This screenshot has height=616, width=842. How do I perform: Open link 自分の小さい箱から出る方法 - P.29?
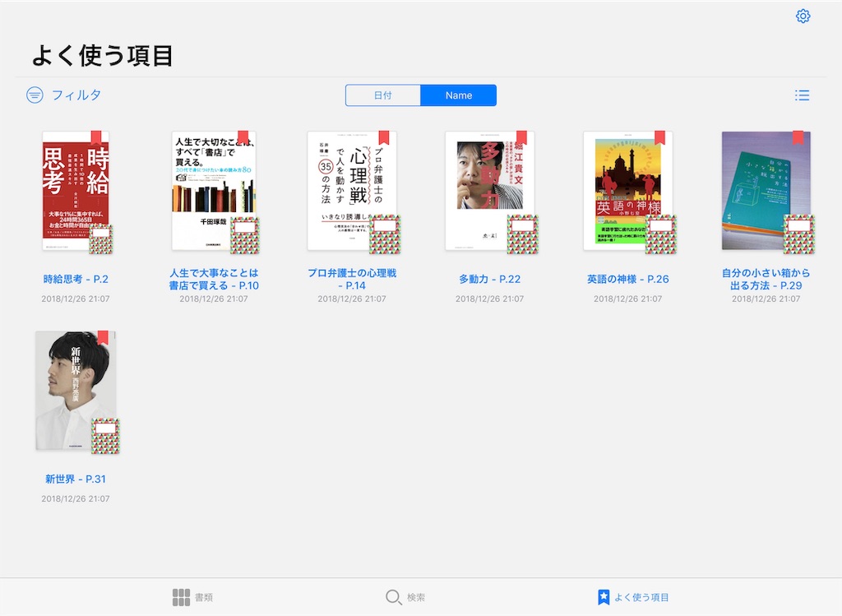(x=766, y=280)
